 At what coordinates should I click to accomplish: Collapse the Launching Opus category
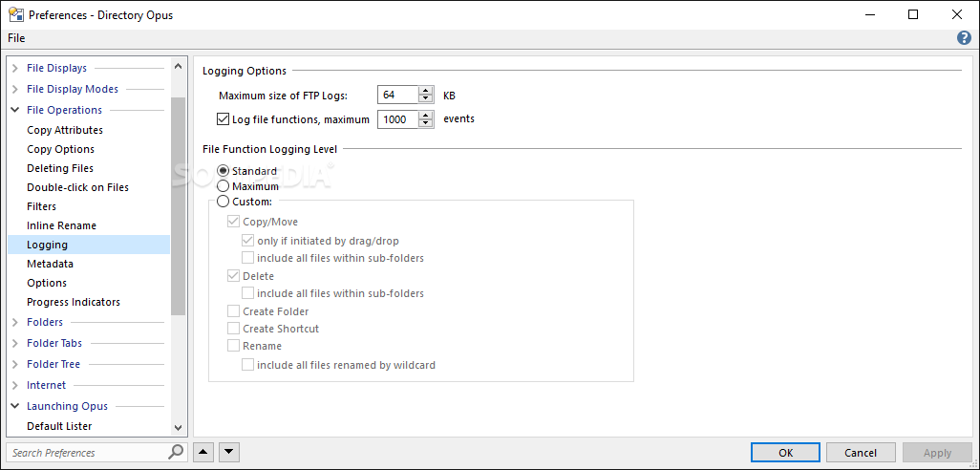tap(15, 406)
